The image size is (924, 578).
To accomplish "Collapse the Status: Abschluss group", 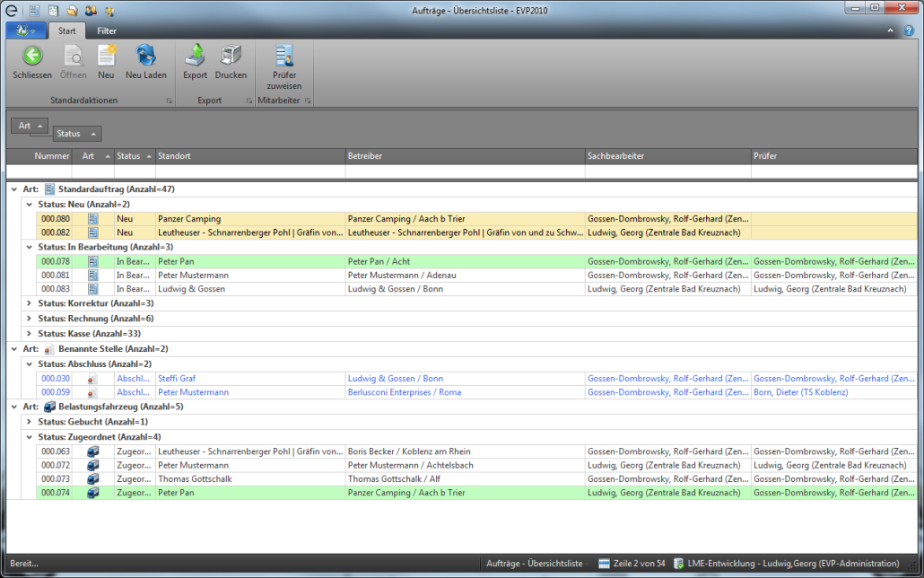I will coord(29,363).
